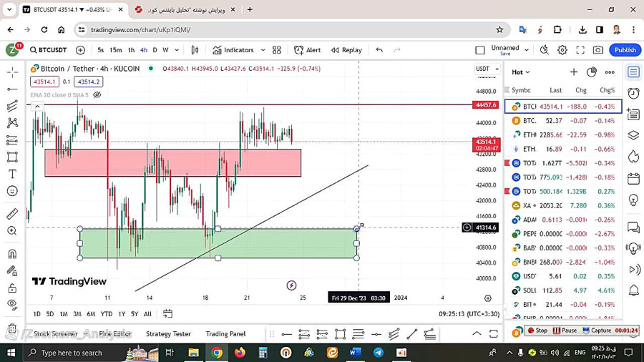Open the Strategy Tester tab
This screenshot has width=644, height=362.
pyautogui.click(x=168, y=334)
